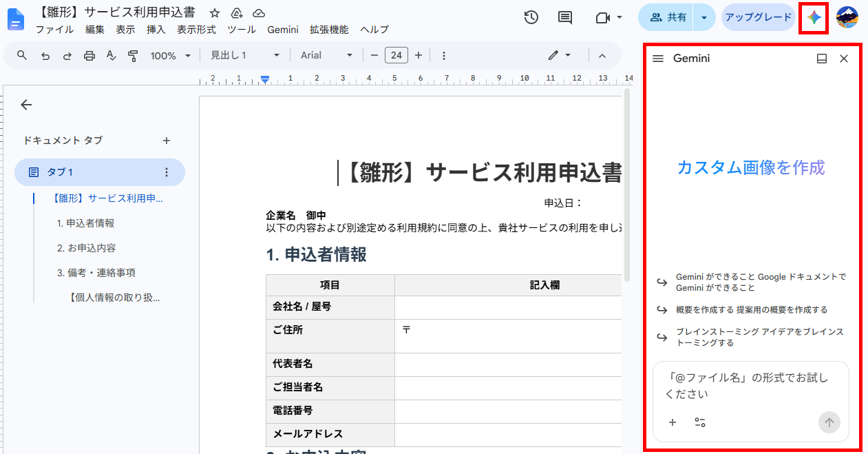Click the search magnifier in toolbar

point(22,56)
